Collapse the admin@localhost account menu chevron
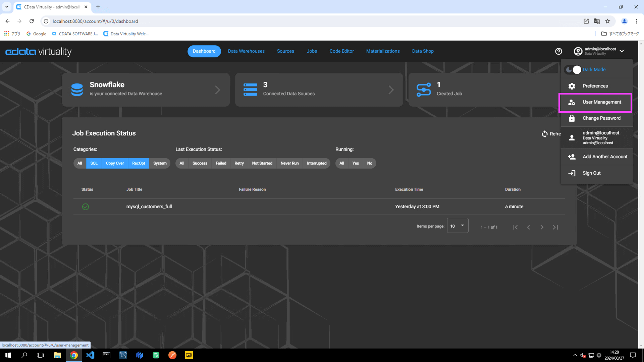 click(x=622, y=51)
